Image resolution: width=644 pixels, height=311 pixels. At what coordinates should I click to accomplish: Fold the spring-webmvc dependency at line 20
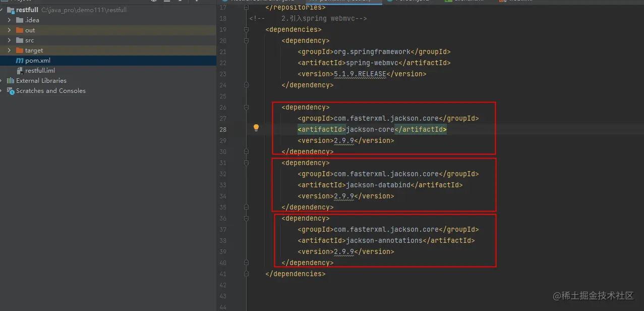246,41
